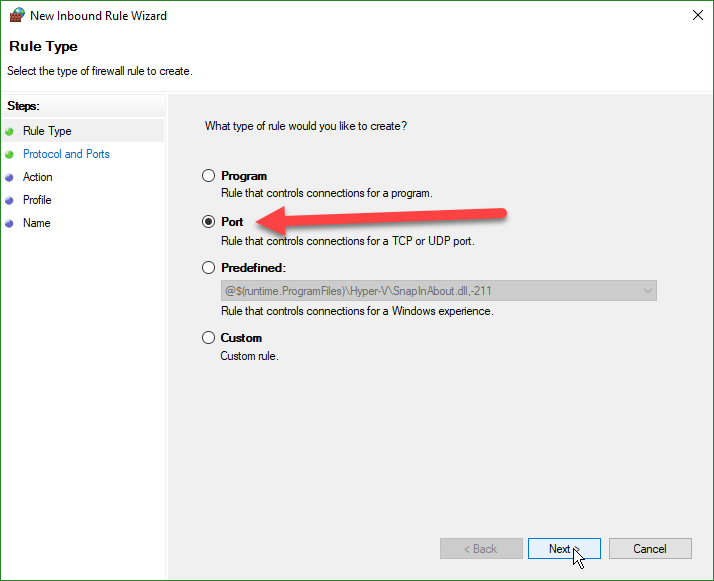Pick the Custom rule radio button

209,338
